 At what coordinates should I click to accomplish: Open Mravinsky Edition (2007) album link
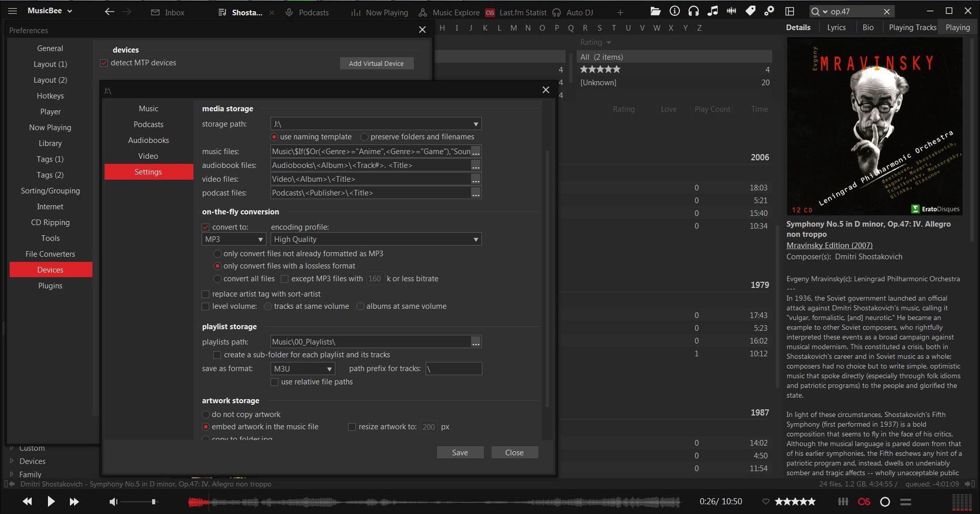pyautogui.click(x=829, y=246)
